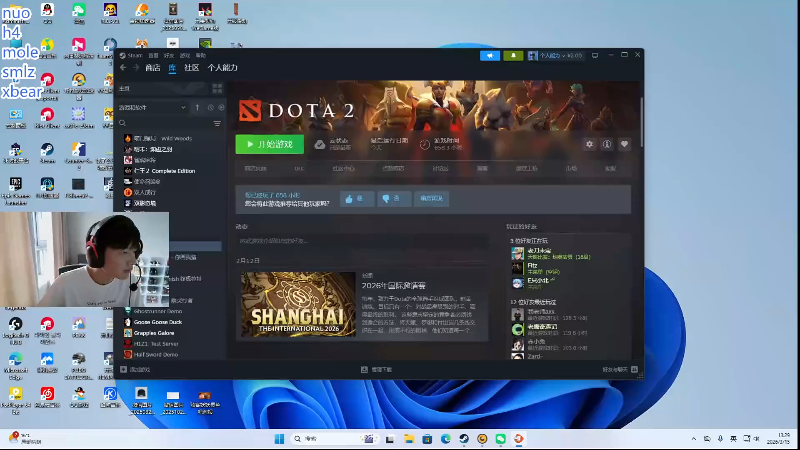Click the Dota 2 page vertical scrollbar
Viewport: 800px width, 450px height.
pyautogui.click(x=641, y=122)
